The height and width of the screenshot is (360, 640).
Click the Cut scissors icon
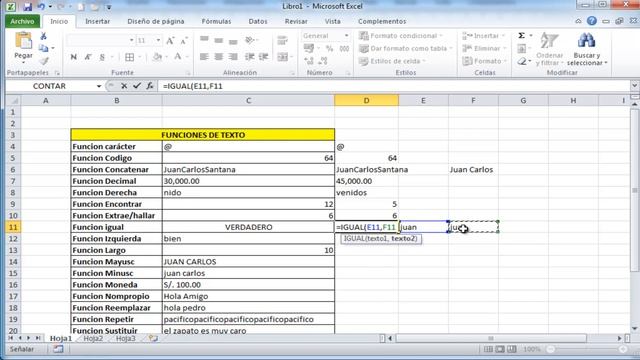[43, 36]
